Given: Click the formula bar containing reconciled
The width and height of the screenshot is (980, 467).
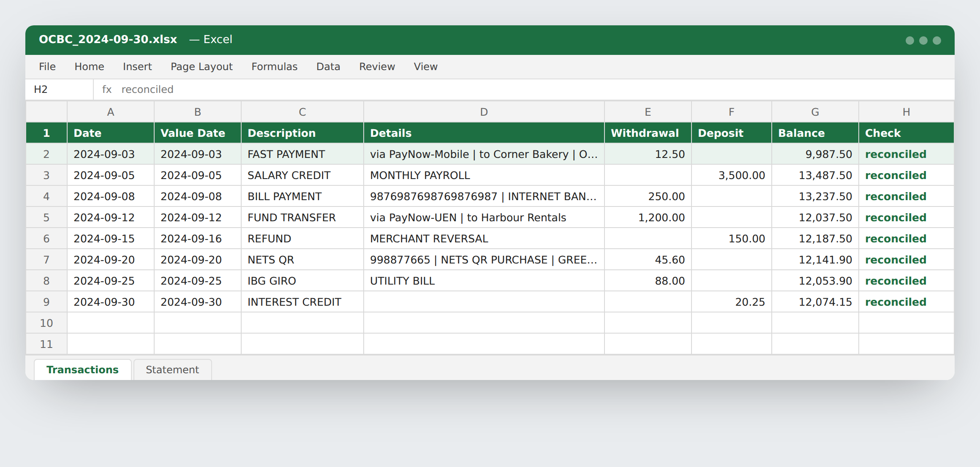Looking at the screenshot, I should point(524,90).
